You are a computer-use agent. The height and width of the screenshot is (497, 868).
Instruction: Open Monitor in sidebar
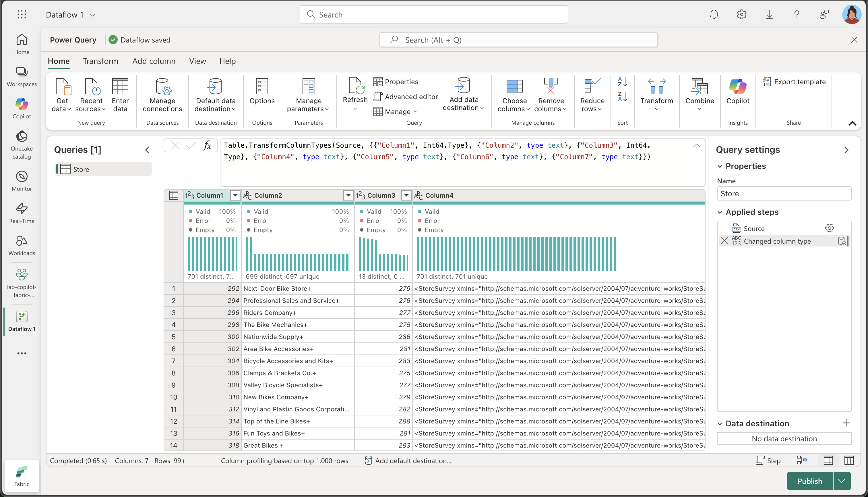(22, 181)
